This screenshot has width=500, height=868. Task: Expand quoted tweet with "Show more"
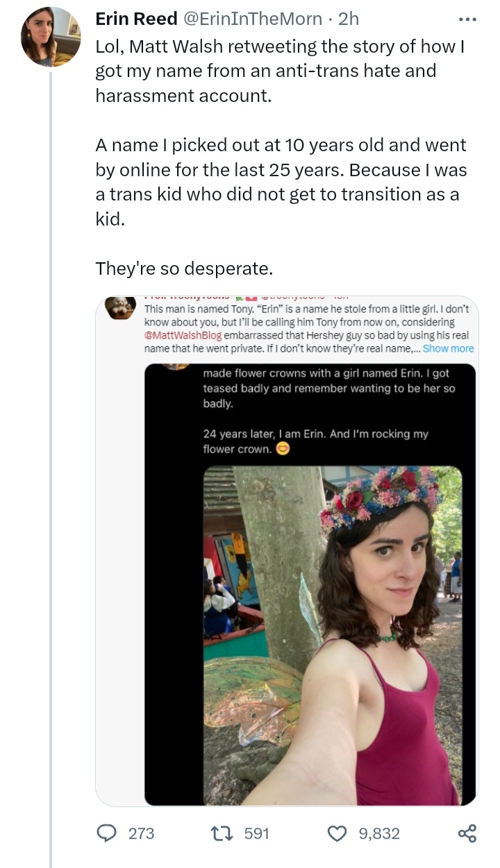click(448, 348)
